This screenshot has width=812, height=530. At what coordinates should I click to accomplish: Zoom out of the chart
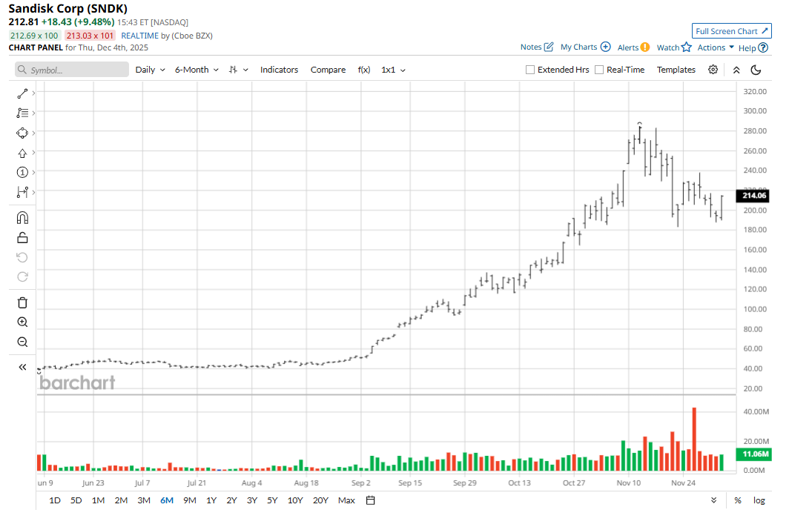pos(22,342)
